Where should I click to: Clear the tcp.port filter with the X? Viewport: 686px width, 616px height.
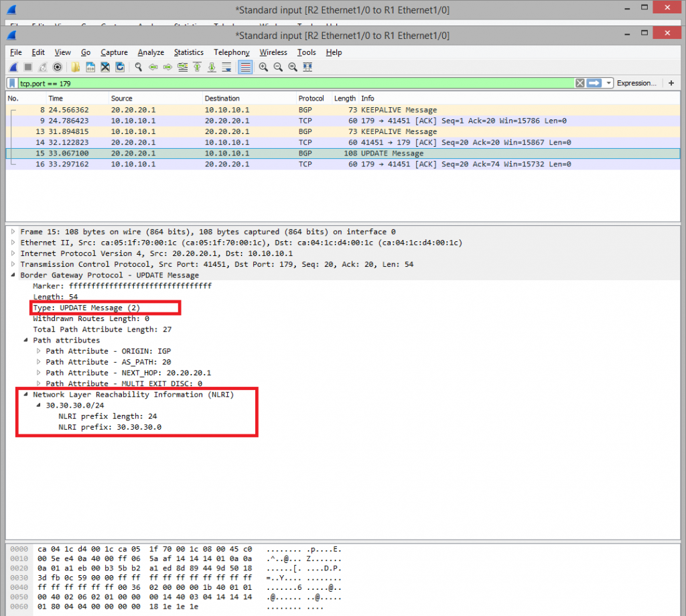pos(580,83)
